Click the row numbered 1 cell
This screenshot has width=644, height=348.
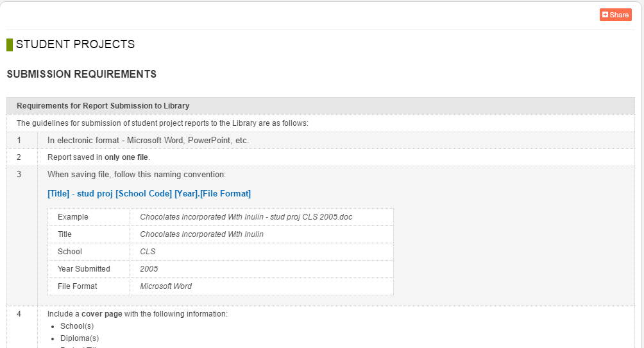(x=22, y=140)
